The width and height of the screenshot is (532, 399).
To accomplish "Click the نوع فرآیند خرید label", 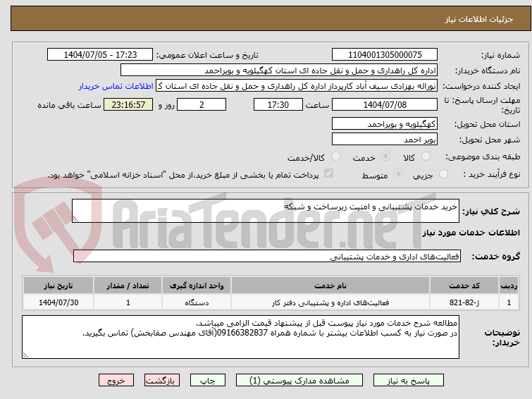I will point(492,174).
